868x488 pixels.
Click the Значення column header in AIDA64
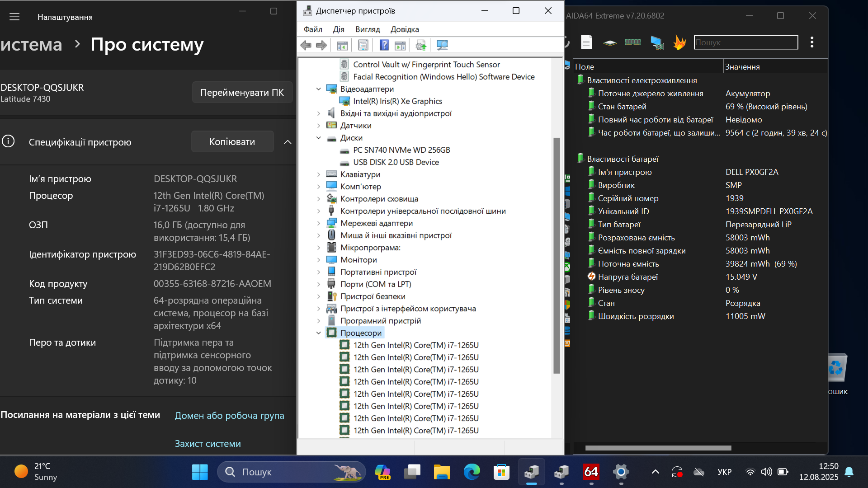[775, 66]
